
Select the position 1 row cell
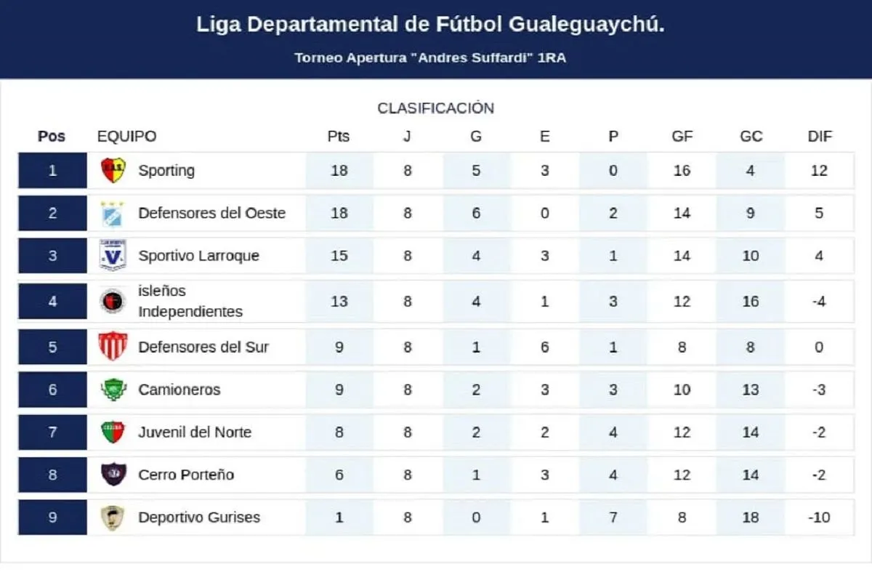(x=52, y=171)
